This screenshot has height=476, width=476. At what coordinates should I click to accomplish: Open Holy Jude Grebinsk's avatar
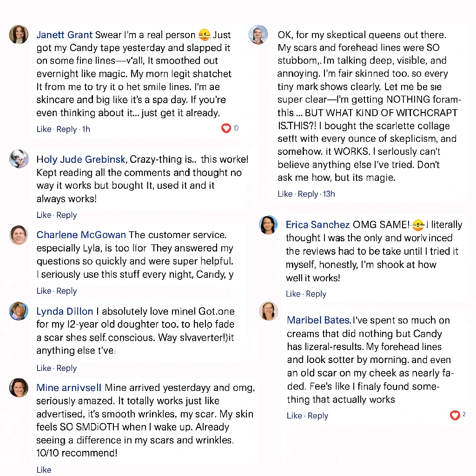pos(19,159)
